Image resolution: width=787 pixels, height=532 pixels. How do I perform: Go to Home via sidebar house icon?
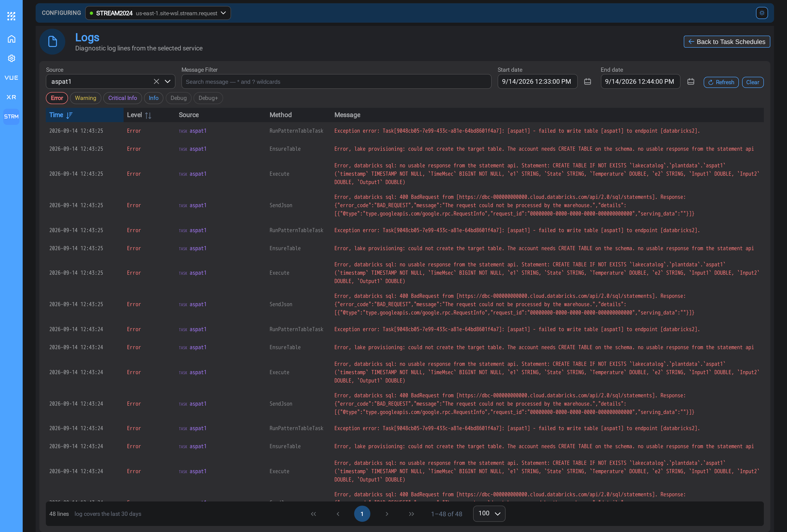11,39
